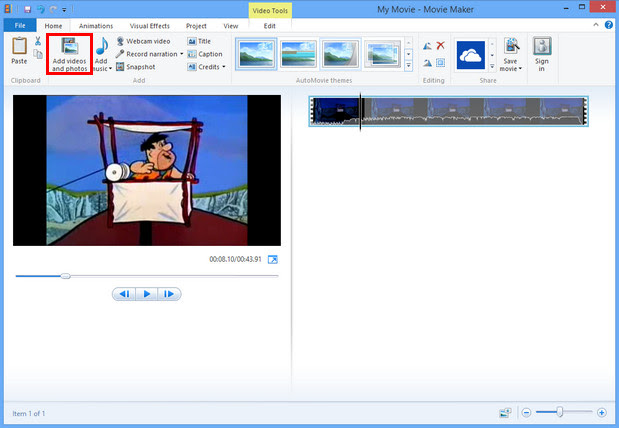
Task: Click the Add music note icon
Action: pos(102,46)
